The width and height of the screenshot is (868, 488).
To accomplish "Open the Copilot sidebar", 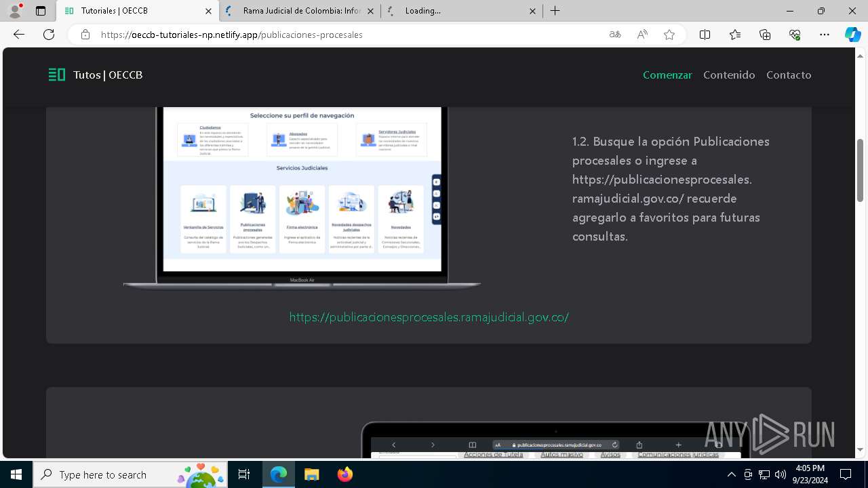I will [x=852, y=35].
